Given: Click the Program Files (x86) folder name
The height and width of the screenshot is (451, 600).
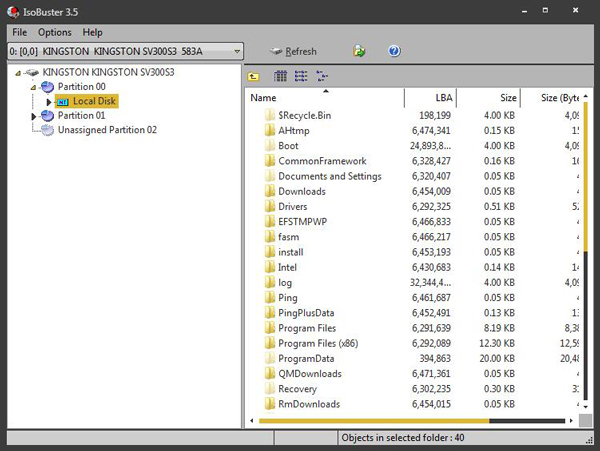Looking at the screenshot, I should pyautogui.click(x=318, y=343).
